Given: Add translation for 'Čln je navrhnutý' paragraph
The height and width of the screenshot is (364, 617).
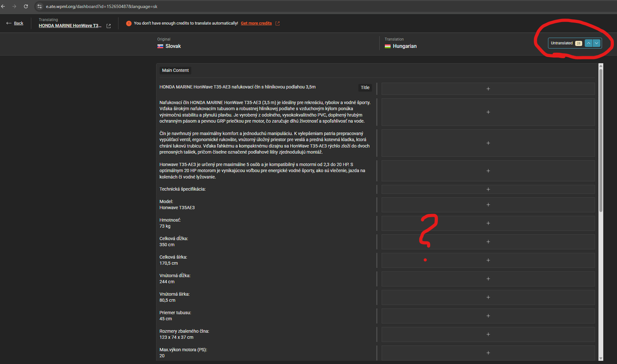Looking at the screenshot, I should click(x=488, y=143).
